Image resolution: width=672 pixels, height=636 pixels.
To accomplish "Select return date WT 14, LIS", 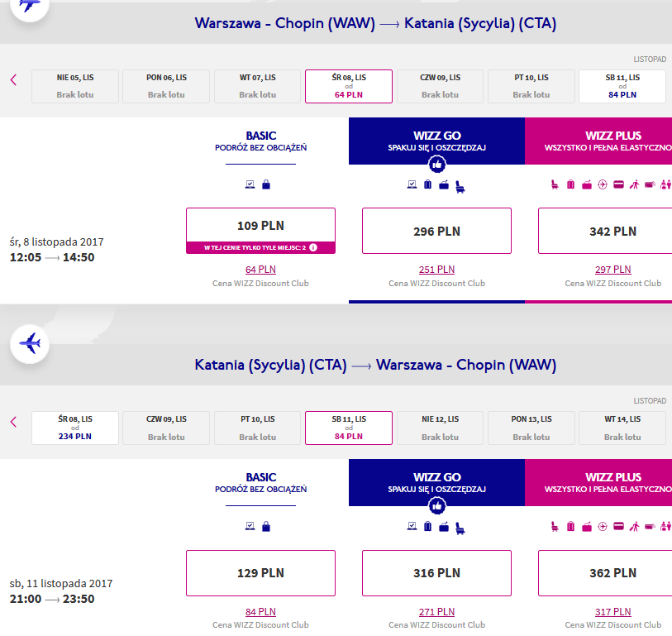I will click(x=622, y=428).
